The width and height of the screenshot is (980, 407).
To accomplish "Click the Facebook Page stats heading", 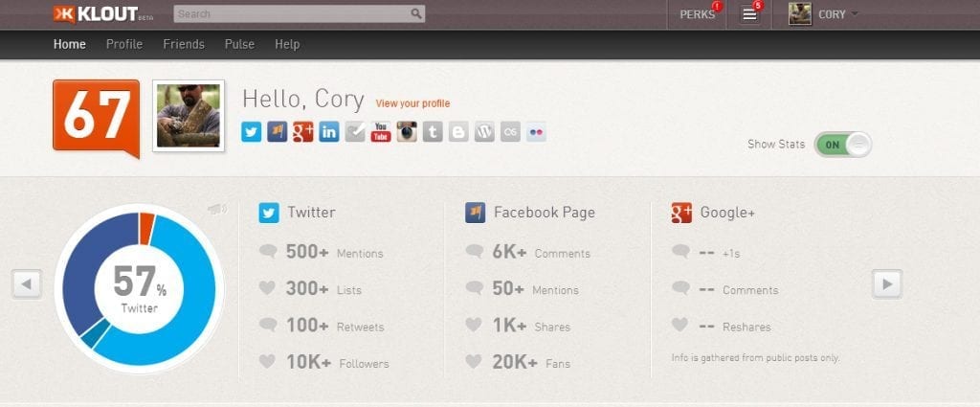I will click(545, 213).
